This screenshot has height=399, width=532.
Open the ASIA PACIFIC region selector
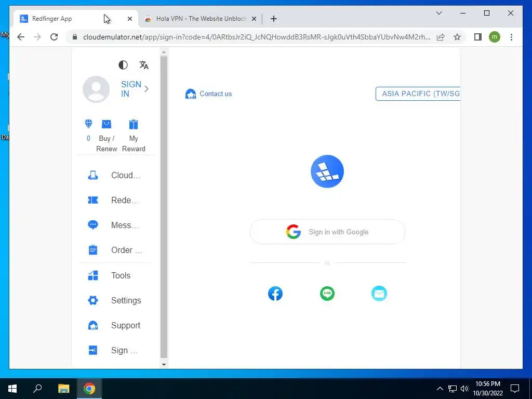click(x=418, y=94)
